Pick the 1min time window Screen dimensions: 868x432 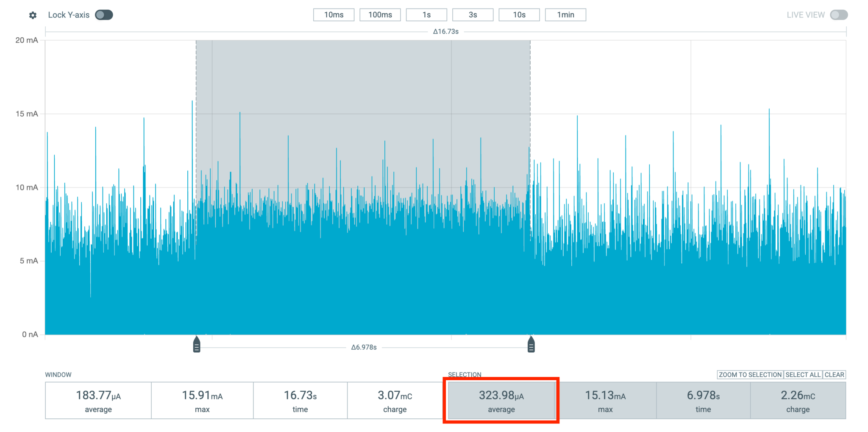565,15
